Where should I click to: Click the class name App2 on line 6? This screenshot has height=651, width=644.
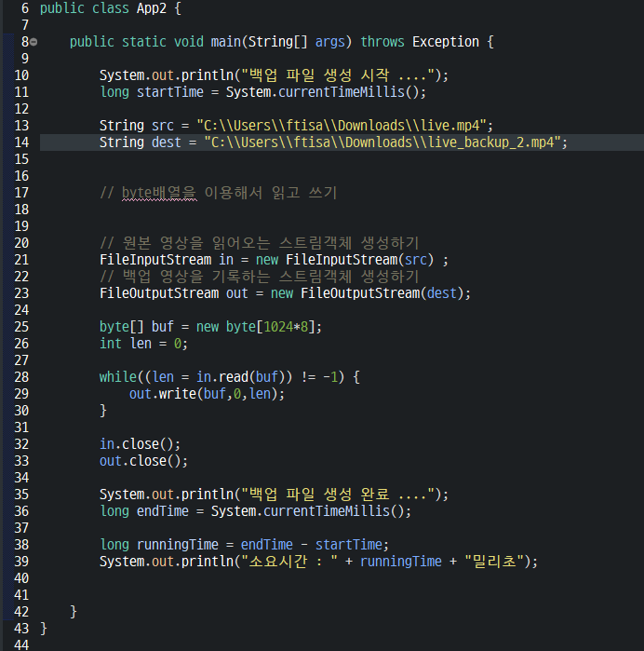pos(152,8)
